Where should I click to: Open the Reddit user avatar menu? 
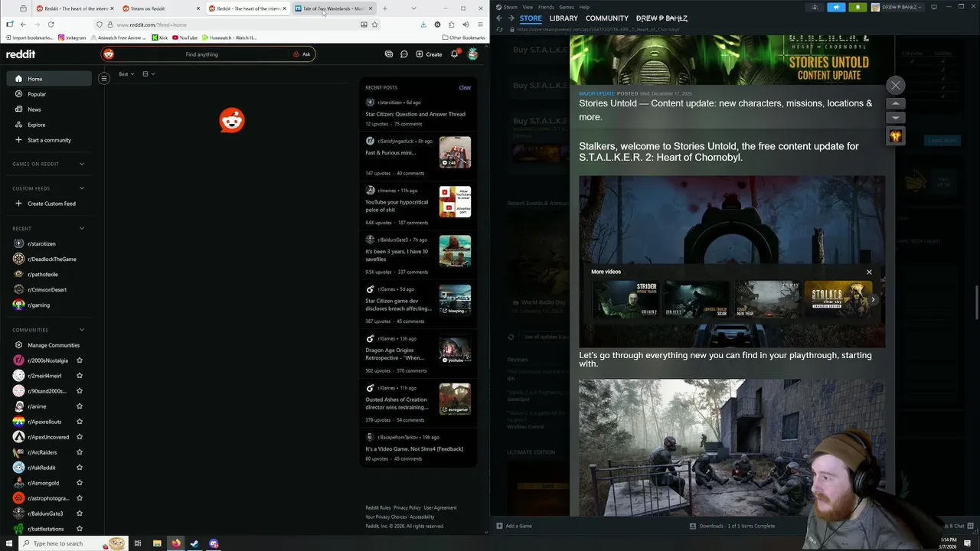472,54
